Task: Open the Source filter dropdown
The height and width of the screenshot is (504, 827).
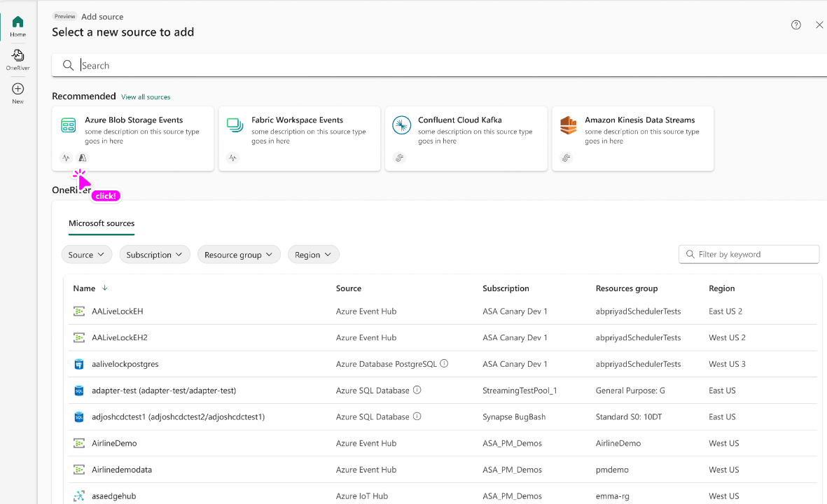Action: (x=87, y=255)
